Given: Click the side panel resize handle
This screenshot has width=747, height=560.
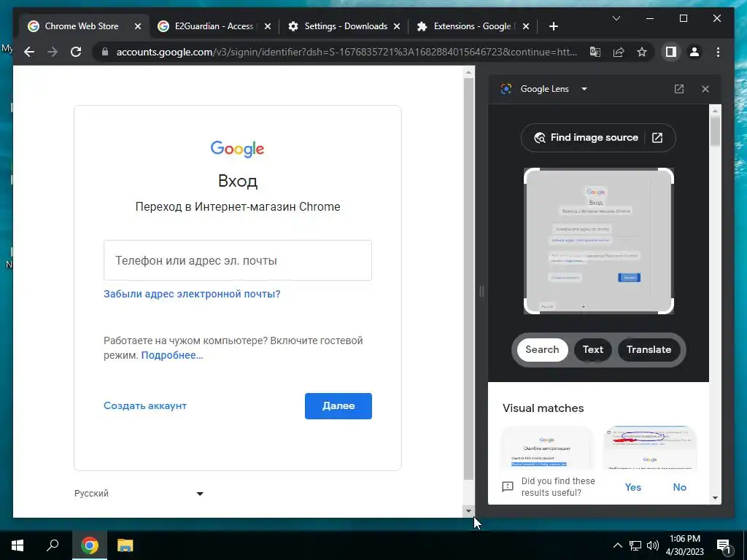Looking at the screenshot, I should click(481, 292).
